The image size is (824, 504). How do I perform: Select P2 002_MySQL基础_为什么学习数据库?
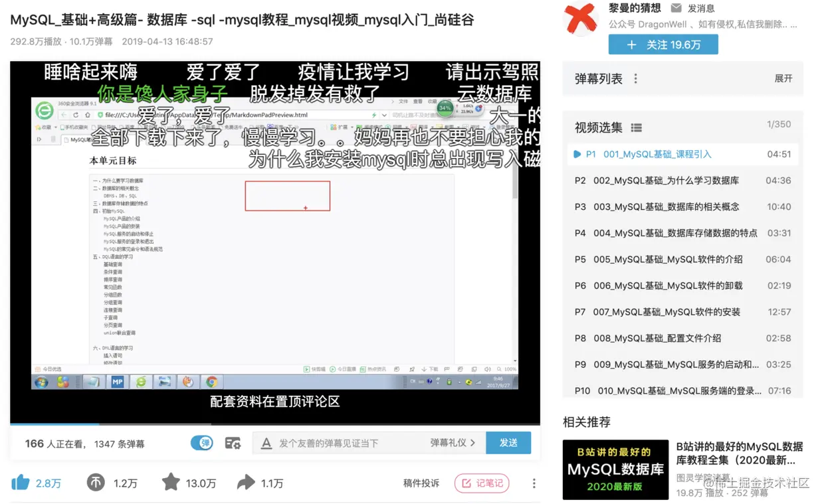(682, 181)
